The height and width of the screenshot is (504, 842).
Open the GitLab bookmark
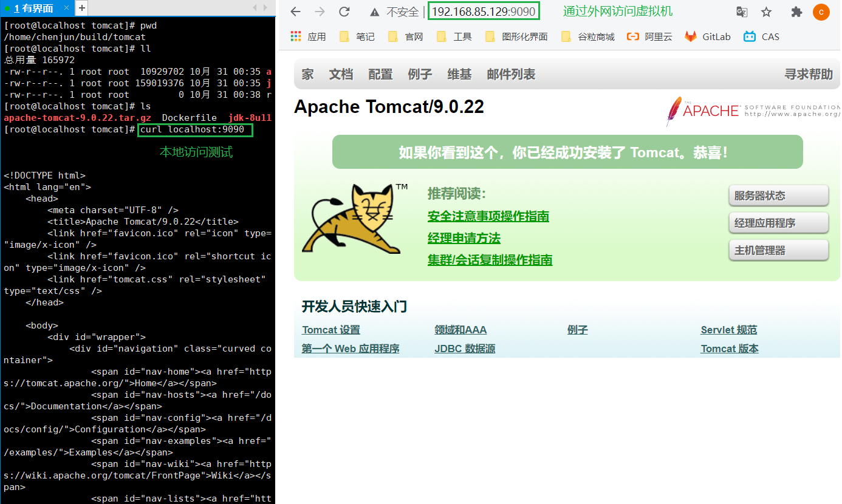[x=708, y=36]
